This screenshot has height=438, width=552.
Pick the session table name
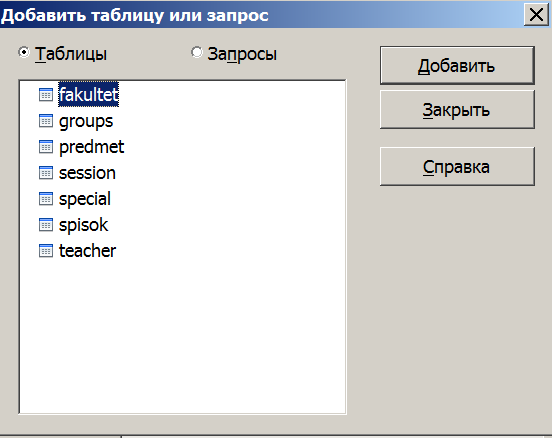[x=87, y=173]
